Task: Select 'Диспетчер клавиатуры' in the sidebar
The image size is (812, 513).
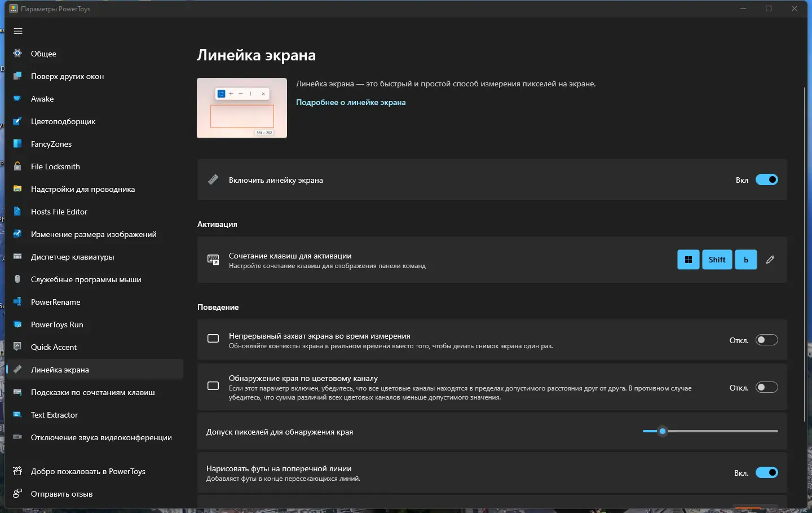Action: (x=72, y=257)
